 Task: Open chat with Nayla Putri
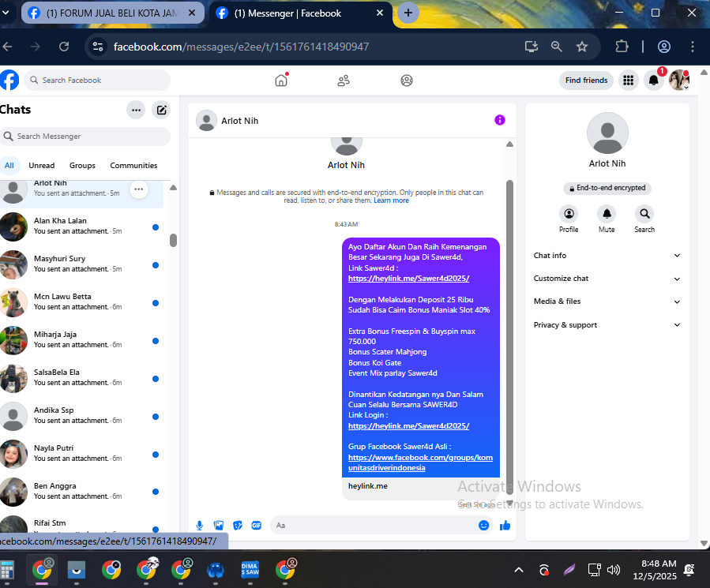click(x=81, y=453)
